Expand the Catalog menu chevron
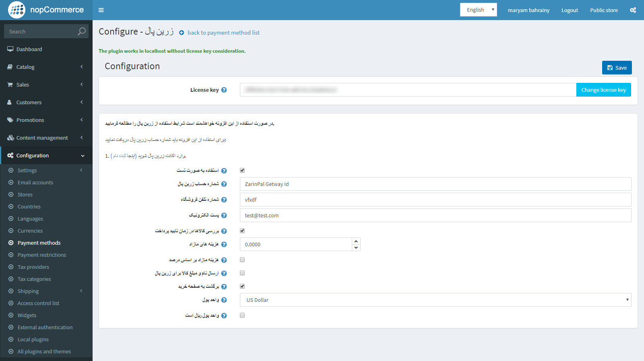 82,67
